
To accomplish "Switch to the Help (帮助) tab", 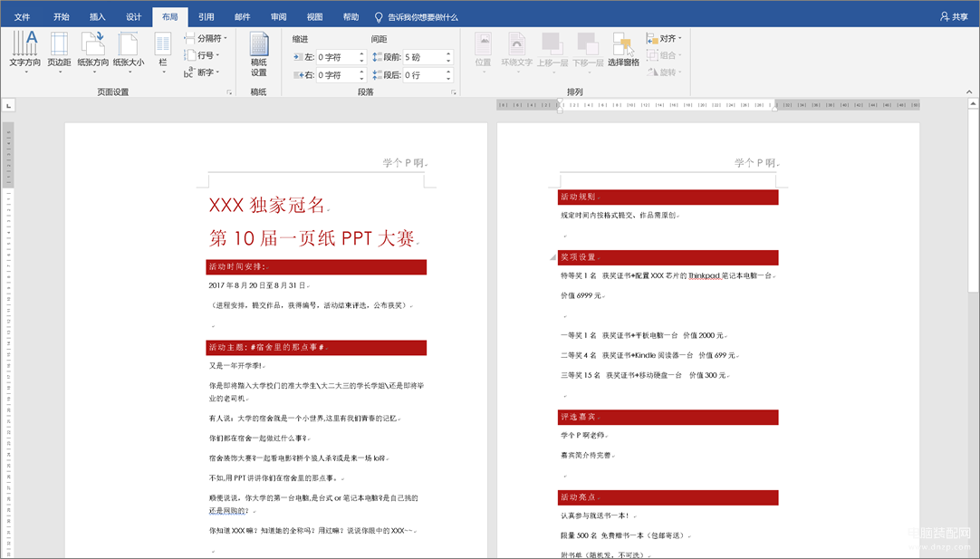I will pyautogui.click(x=351, y=17).
